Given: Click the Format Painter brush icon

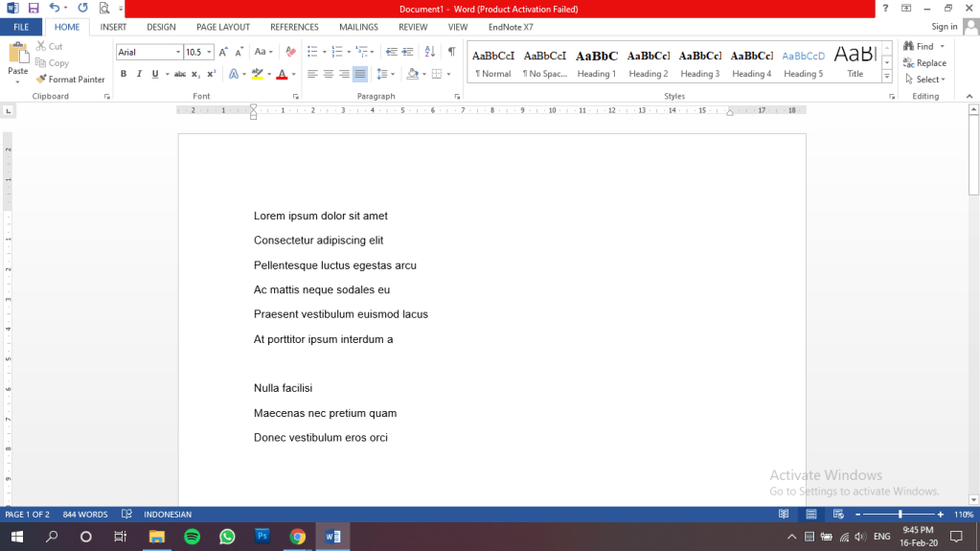Looking at the screenshot, I should [x=41, y=80].
